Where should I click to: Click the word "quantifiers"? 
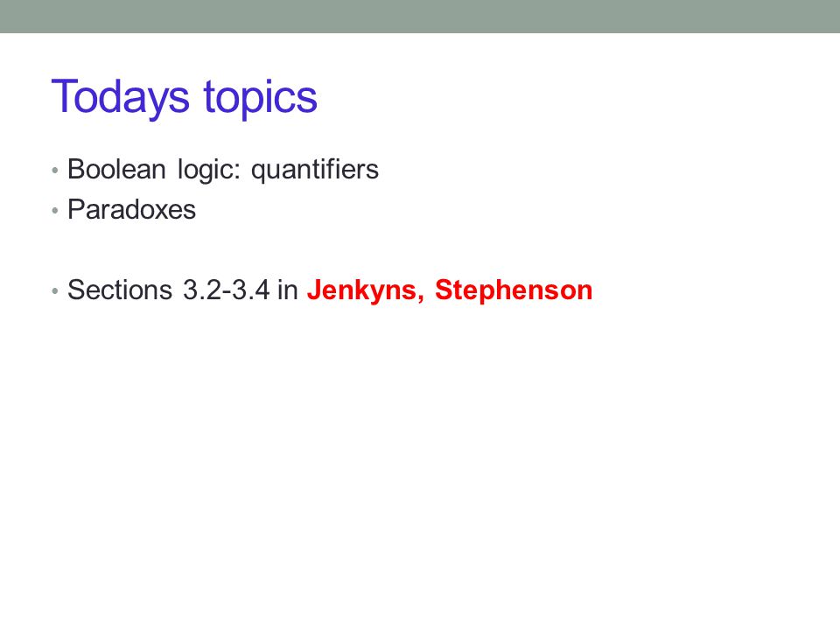314,171
